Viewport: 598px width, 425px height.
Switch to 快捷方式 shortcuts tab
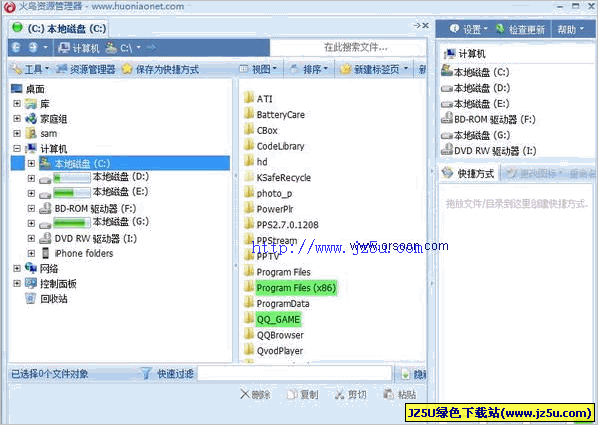[x=468, y=174]
